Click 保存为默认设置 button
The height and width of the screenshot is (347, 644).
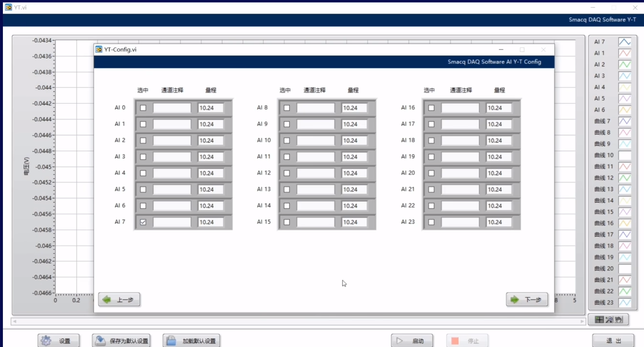coord(121,341)
